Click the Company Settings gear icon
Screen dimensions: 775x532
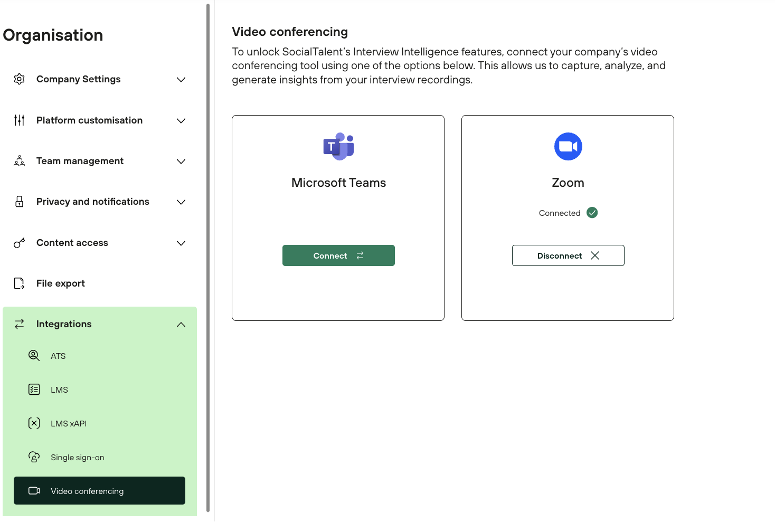20,79
